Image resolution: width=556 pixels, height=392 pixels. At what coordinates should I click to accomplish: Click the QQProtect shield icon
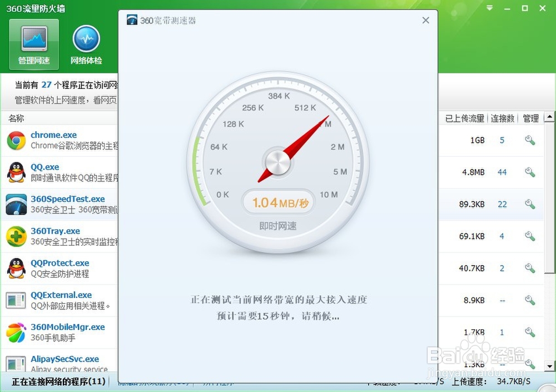(15, 268)
